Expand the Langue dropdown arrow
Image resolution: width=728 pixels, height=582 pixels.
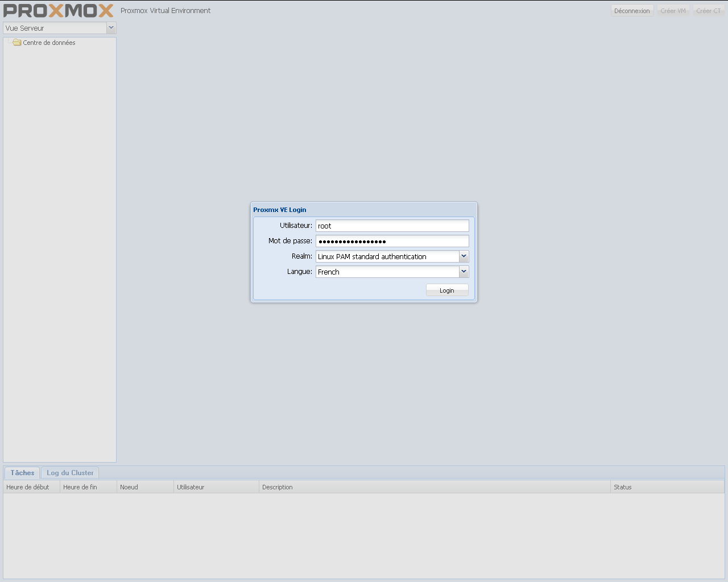click(464, 272)
